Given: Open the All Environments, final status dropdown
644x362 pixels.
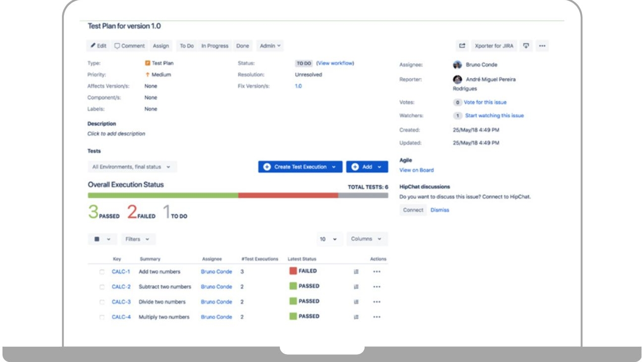Looking at the screenshot, I should (x=132, y=167).
